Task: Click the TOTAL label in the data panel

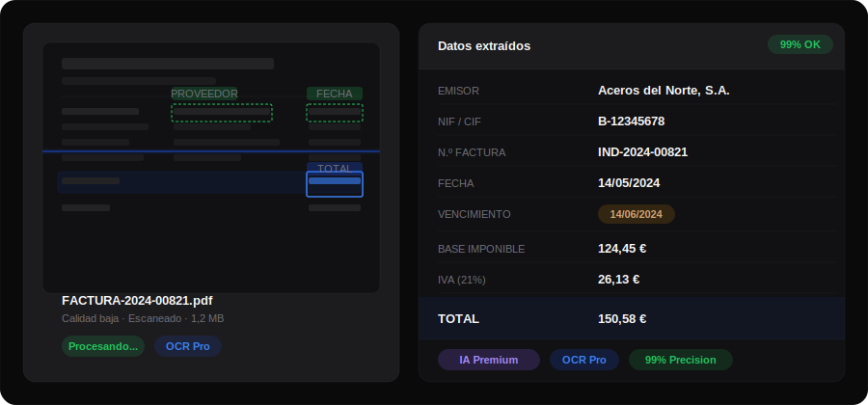Action: pos(458,318)
